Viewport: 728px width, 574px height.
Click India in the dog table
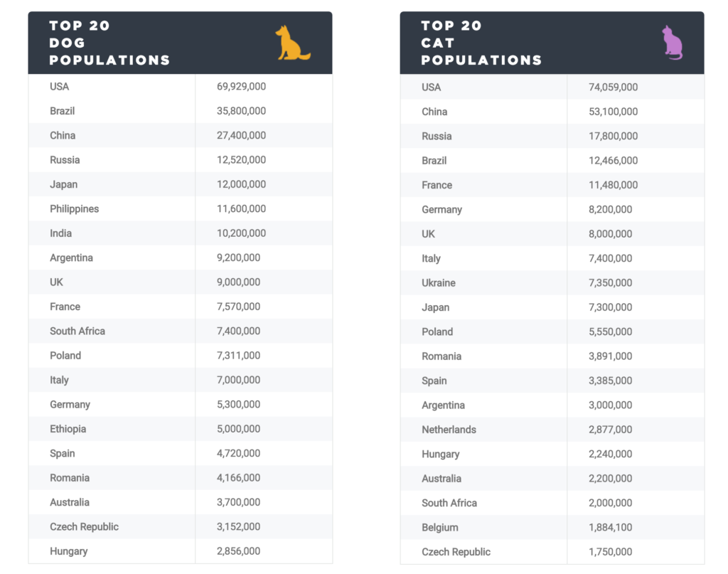tap(61, 233)
